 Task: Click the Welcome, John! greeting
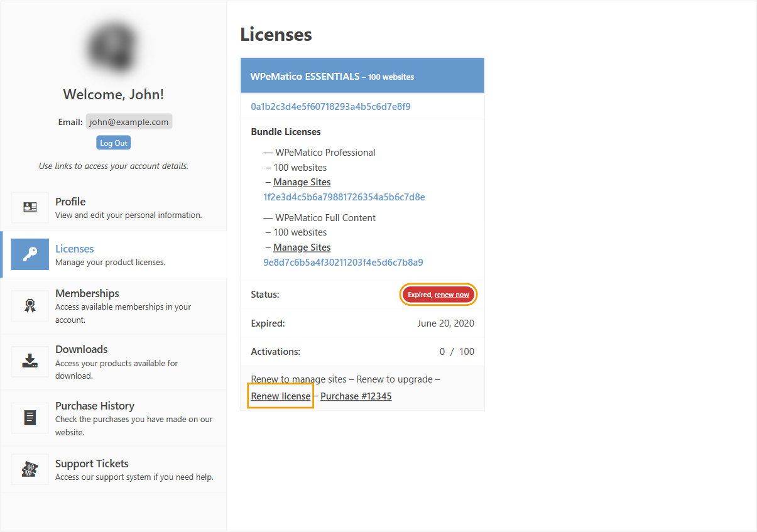click(114, 95)
